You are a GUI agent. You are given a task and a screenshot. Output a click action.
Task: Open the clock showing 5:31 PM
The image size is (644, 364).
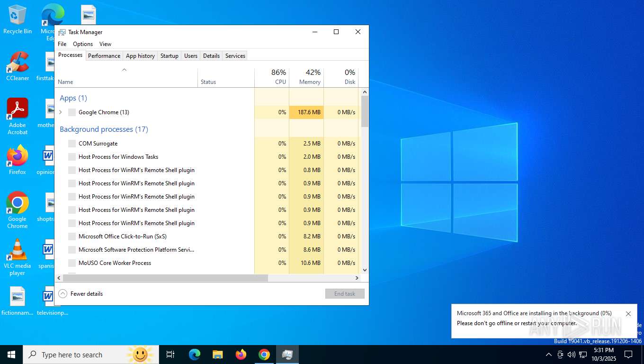click(603, 355)
